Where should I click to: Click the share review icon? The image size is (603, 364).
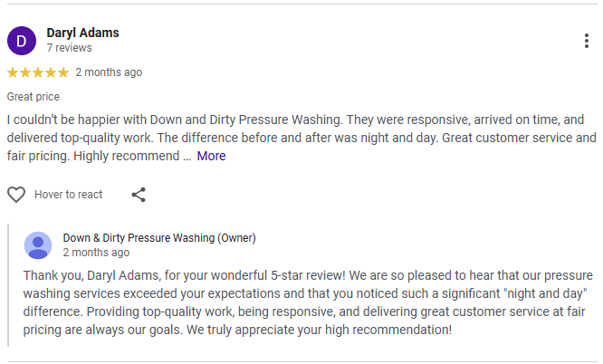pyautogui.click(x=139, y=195)
